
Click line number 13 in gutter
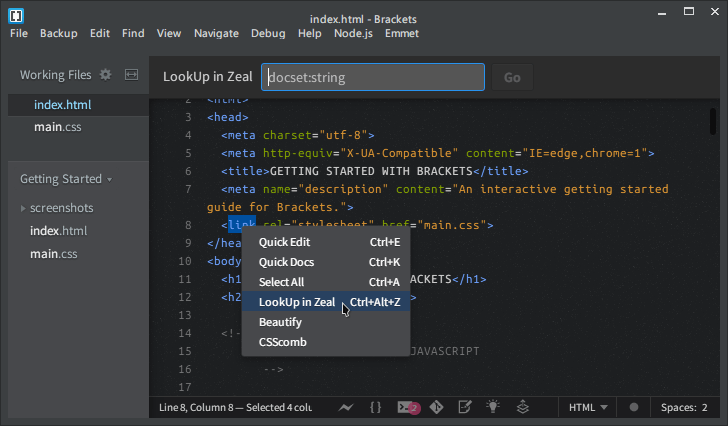click(185, 315)
